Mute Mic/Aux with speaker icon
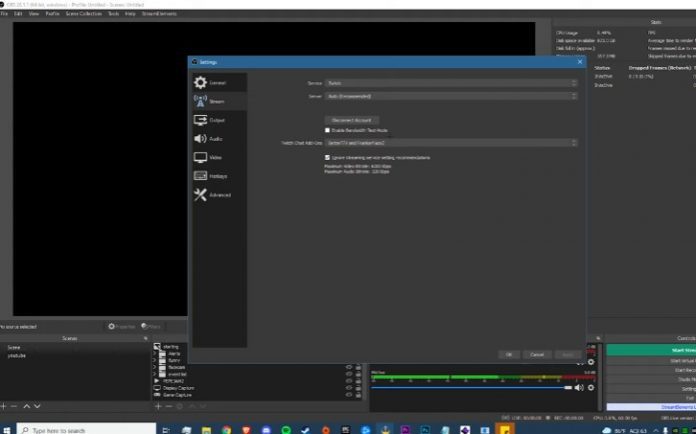 [x=579, y=388]
